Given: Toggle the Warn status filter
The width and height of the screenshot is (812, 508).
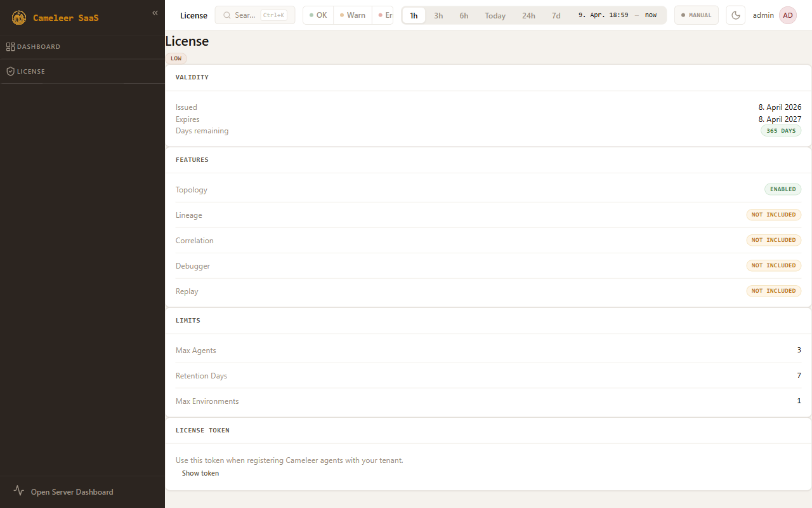Looking at the screenshot, I should pyautogui.click(x=353, y=15).
